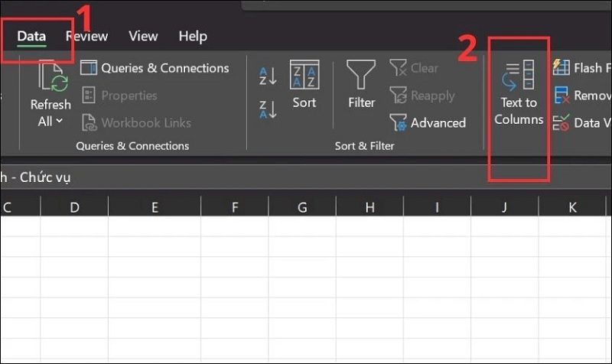This screenshot has height=364, width=612.
Task: Open the Review tab
Action: point(86,36)
